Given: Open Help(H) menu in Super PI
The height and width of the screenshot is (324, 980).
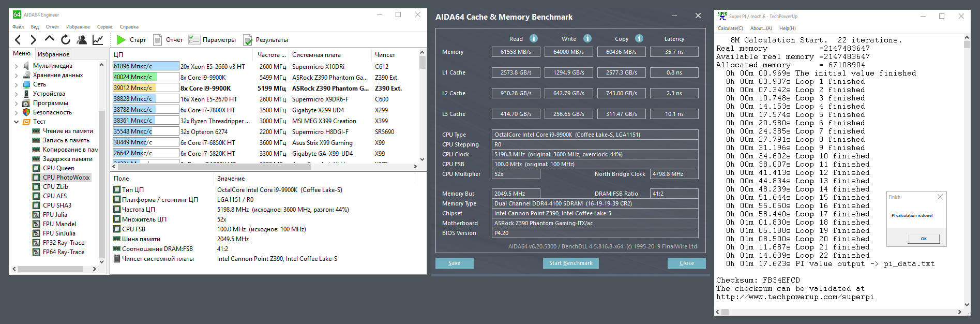Looking at the screenshot, I should point(788,28).
